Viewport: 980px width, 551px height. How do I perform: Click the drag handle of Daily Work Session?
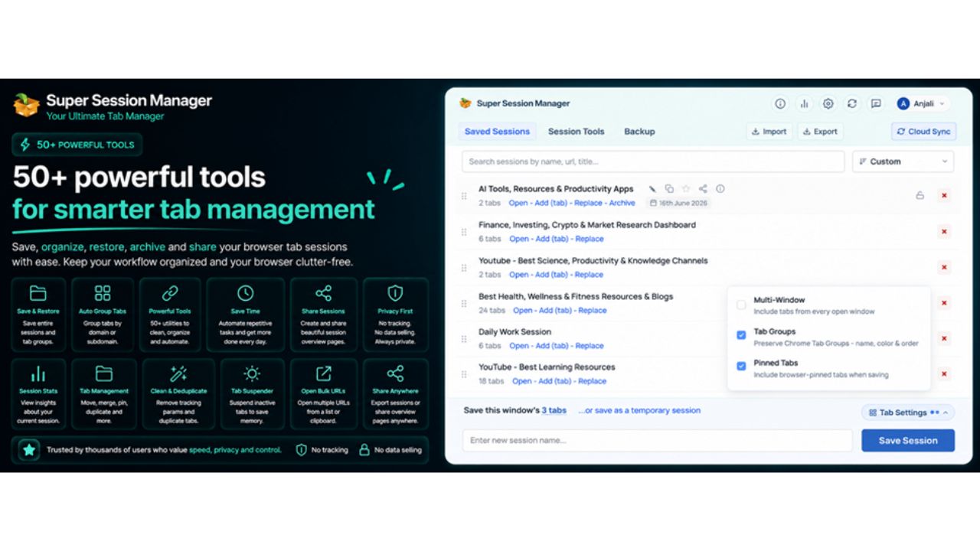coord(464,339)
